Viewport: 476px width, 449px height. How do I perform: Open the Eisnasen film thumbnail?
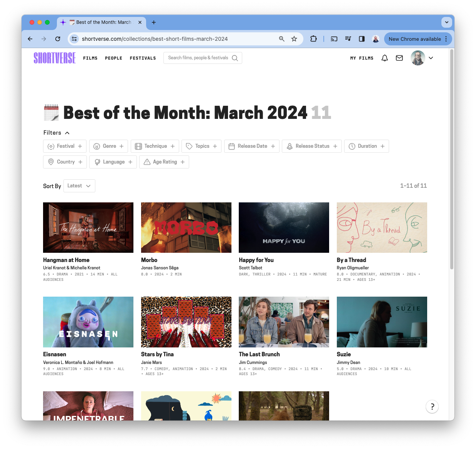(x=88, y=322)
